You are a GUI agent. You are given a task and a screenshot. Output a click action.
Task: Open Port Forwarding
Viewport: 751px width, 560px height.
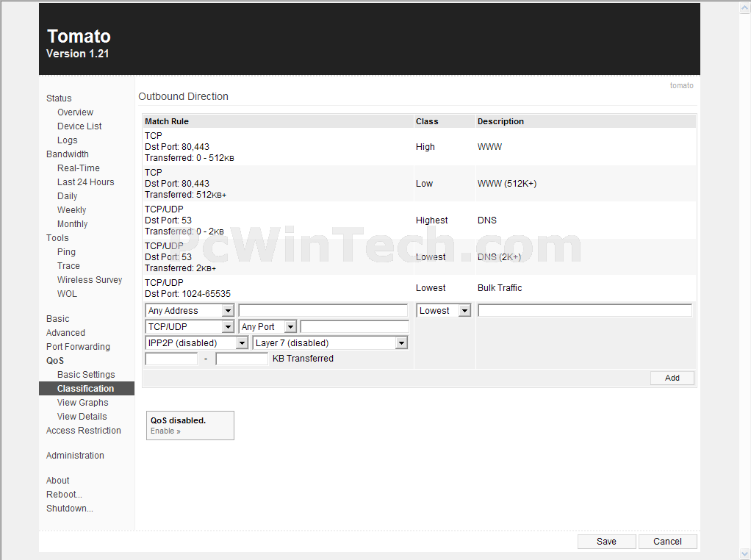coord(78,347)
